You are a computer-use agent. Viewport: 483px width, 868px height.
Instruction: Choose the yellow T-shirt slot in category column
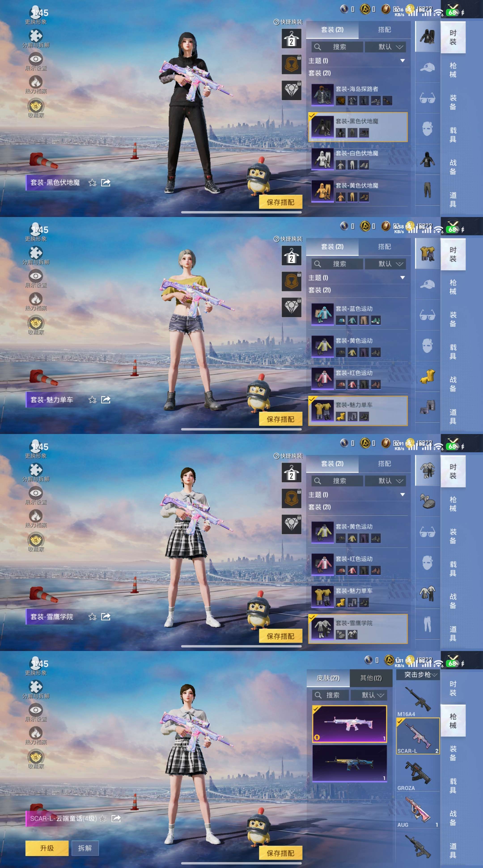tap(427, 376)
